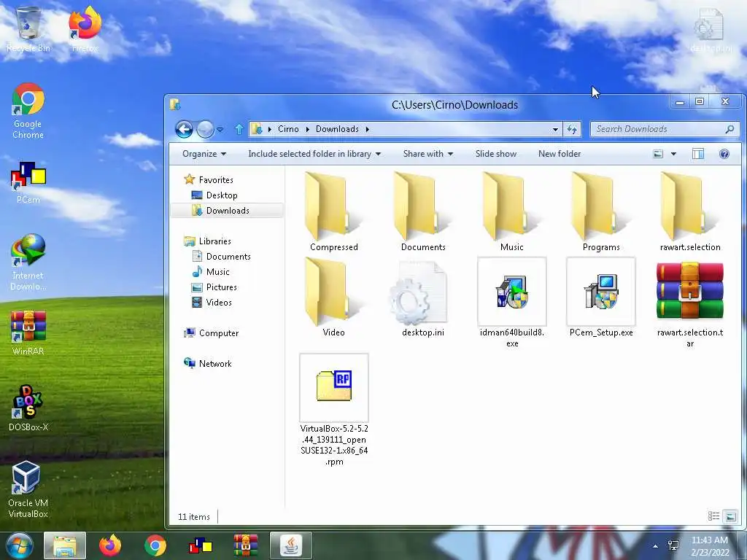Click Windows Explorer in the taskbar
Screen dimensions: 747x560
click(x=65, y=545)
